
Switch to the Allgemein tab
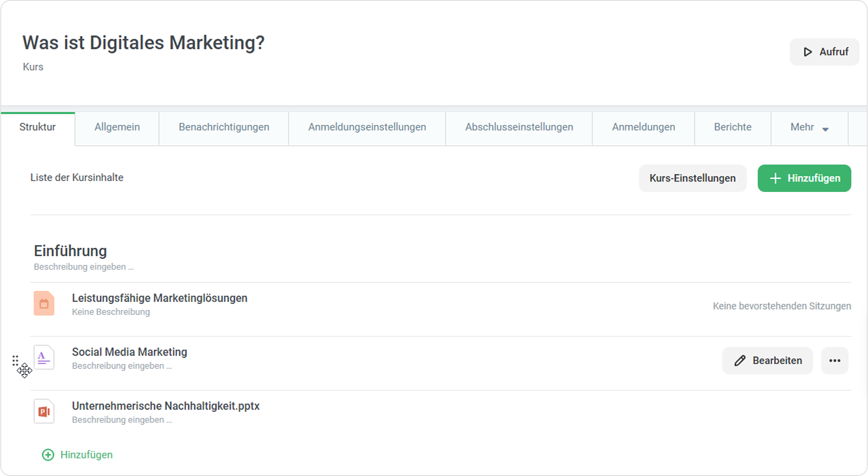tap(117, 128)
